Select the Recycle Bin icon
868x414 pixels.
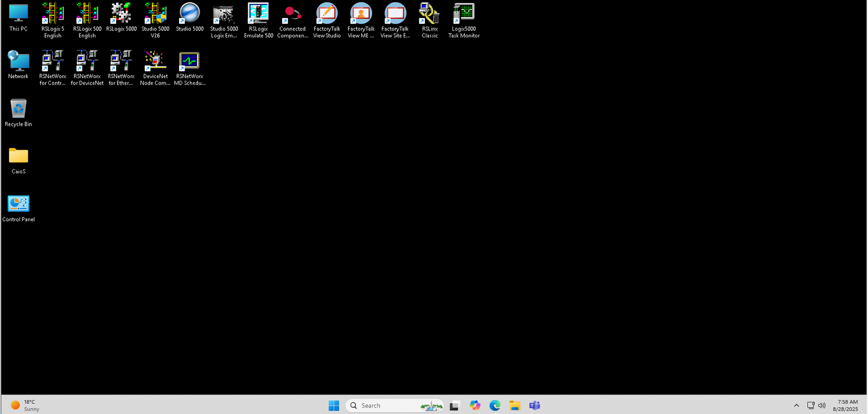click(x=18, y=113)
